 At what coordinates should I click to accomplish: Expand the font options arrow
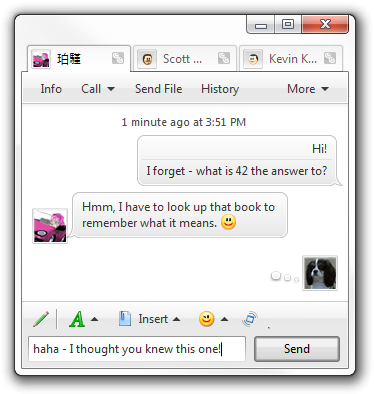95,319
